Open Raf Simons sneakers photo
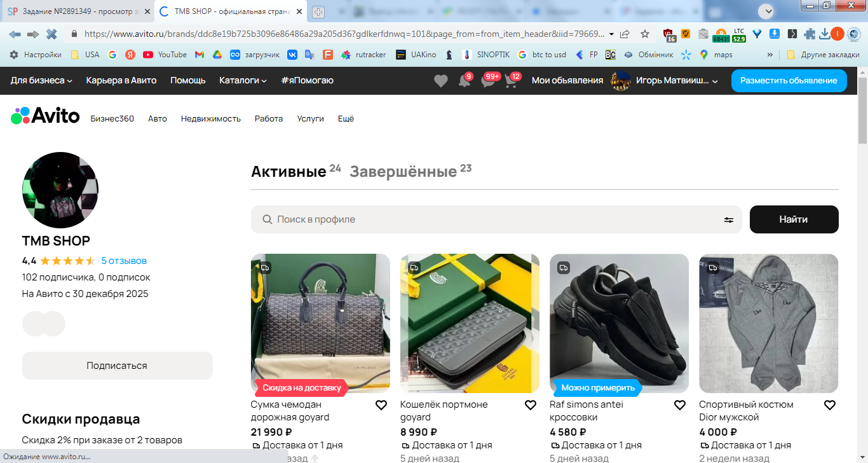This screenshot has width=868, height=463. tap(619, 324)
